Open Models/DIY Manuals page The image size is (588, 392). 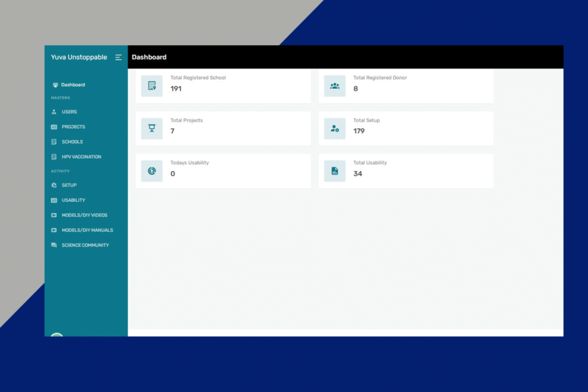[87, 230]
